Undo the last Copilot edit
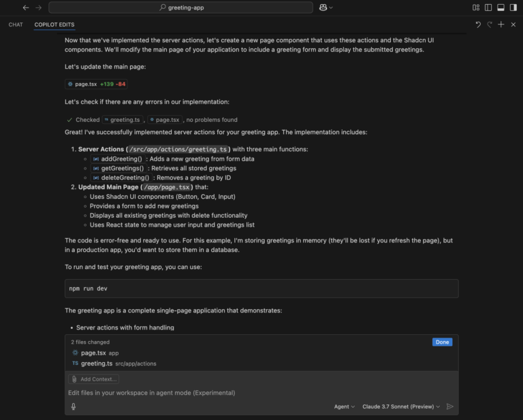The height and width of the screenshot is (420, 523). pos(478,25)
